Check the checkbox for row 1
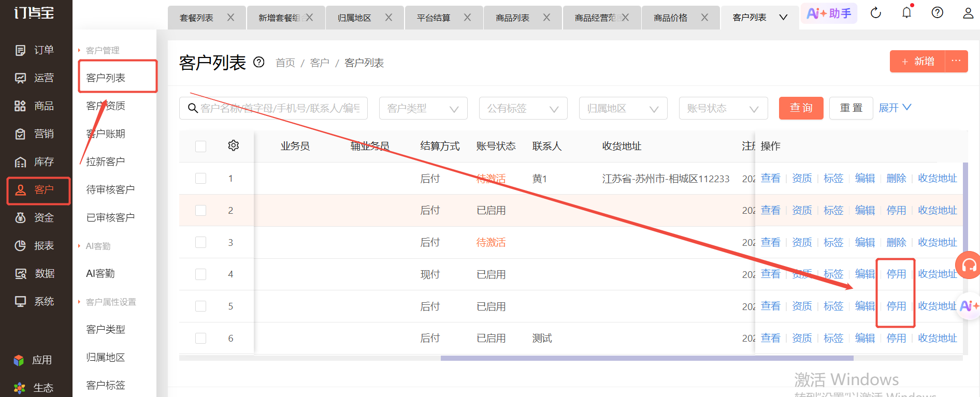980x397 pixels. coord(201,179)
